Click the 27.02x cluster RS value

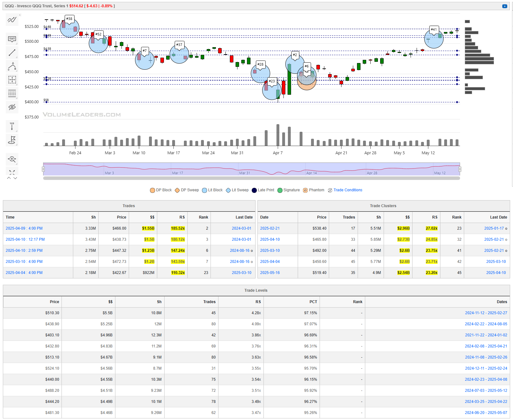click(432, 228)
